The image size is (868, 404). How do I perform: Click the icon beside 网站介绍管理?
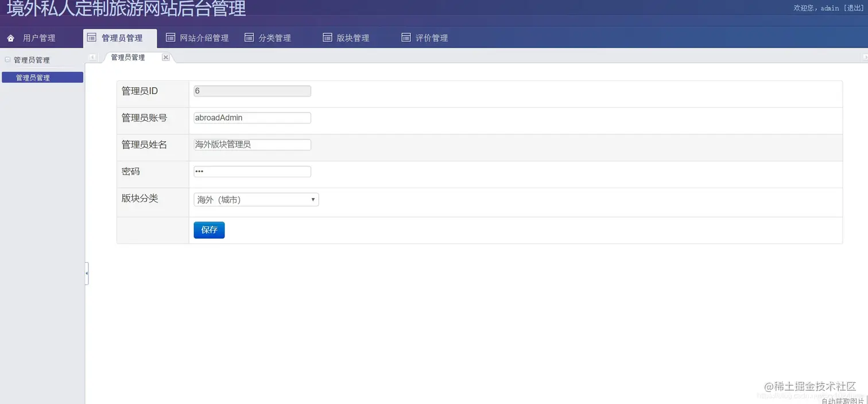pos(170,37)
